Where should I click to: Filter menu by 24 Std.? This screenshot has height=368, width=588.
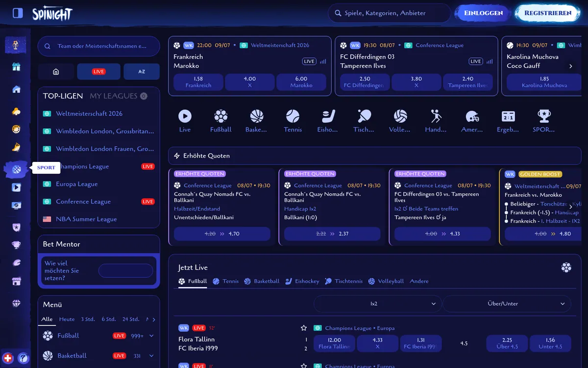tap(131, 319)
